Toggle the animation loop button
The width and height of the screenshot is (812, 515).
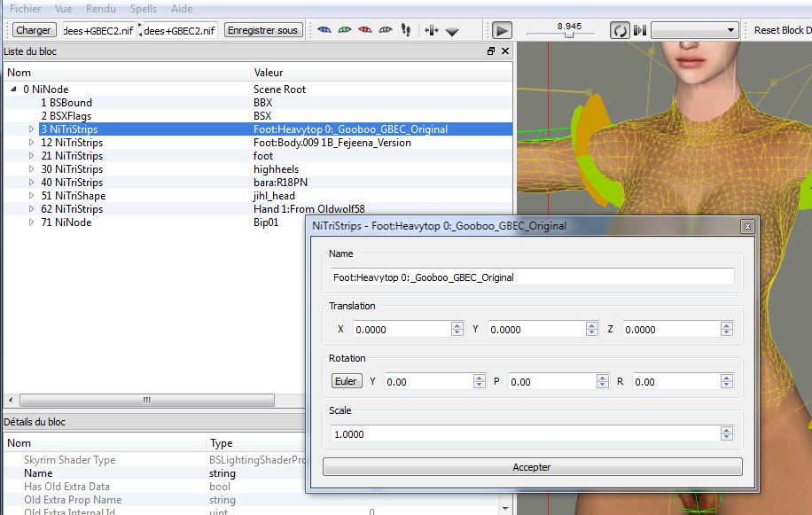[x=620, y=30]
